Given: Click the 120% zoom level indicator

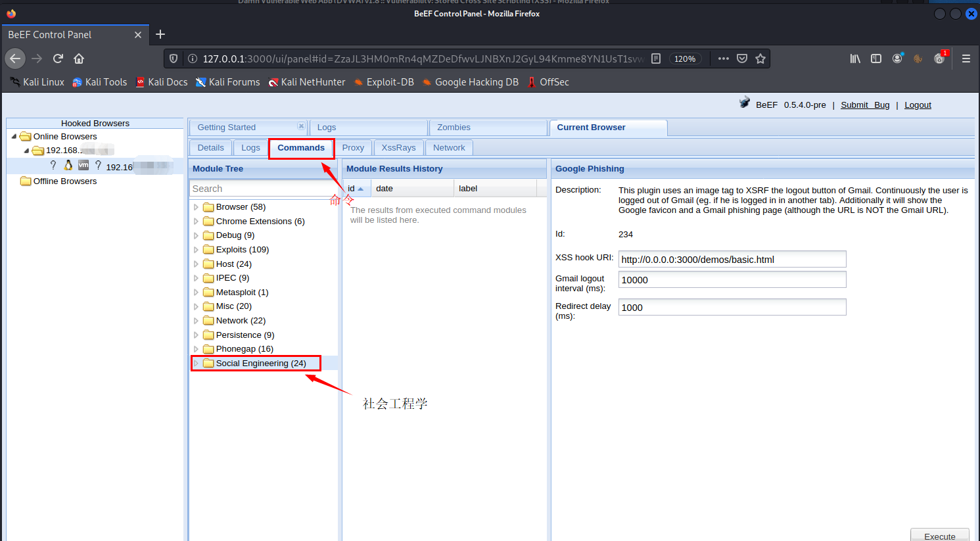Looking at the screenshot, I should click(685, 59).
